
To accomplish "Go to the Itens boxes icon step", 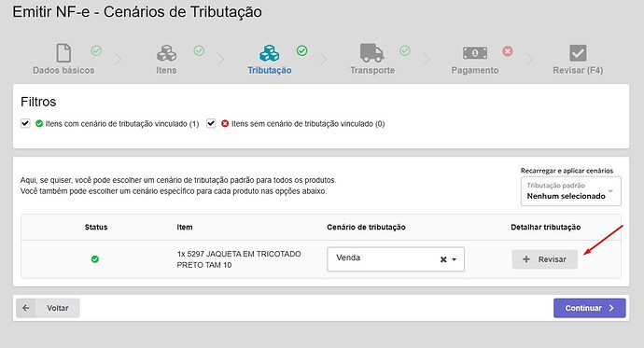I will [166, 53].
